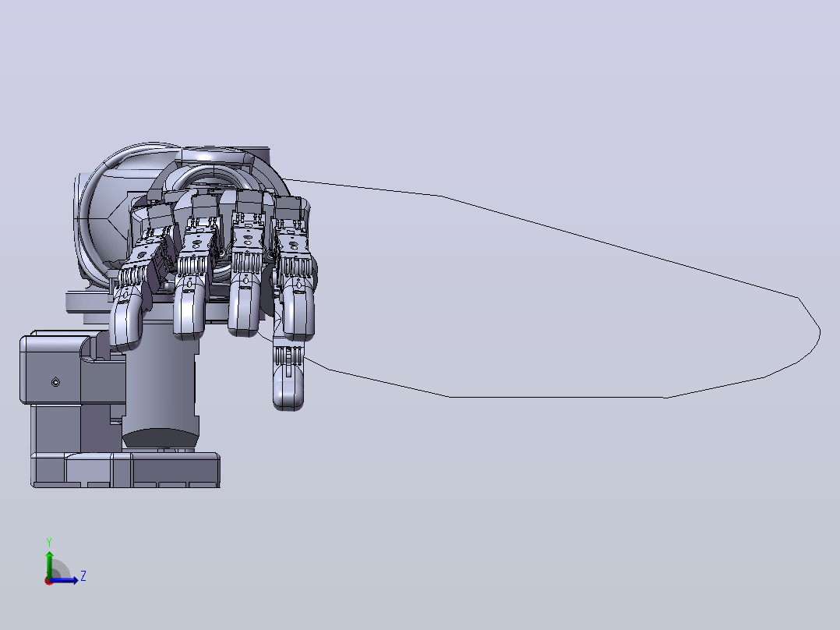Select the flat base plate at the model's bottom
Image resolution: width=840 pixels, height=630 pixels.
click(125, 470)
